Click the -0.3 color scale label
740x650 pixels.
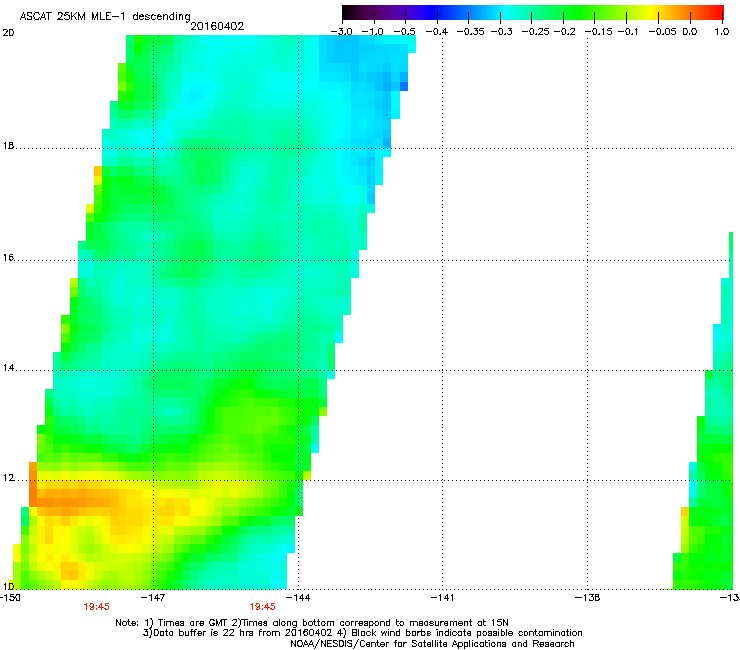[502, 32]
